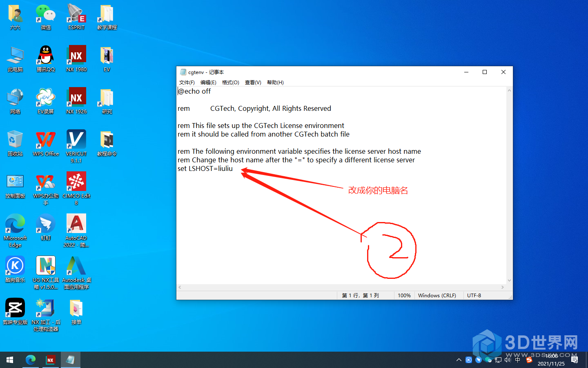The image size is (588, 368).
Task: Click the Notepad vertical scrollbar down arrow
Action: (x=509, y=280)
